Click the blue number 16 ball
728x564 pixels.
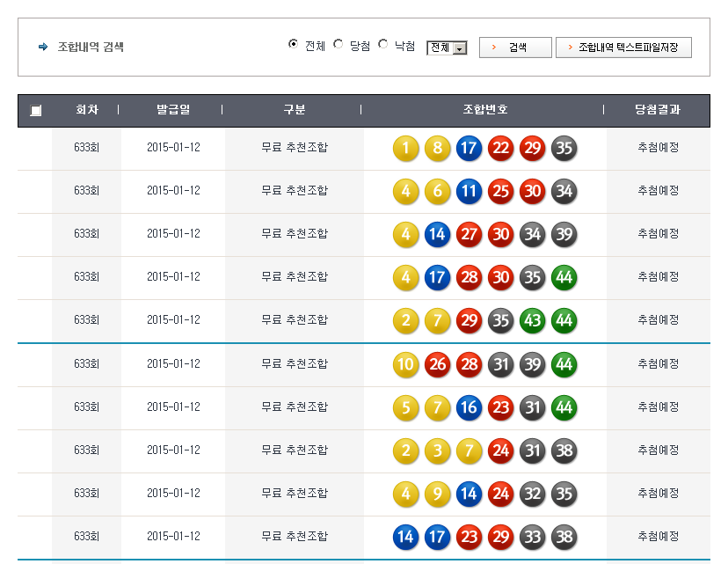click(x=469, y=407)
